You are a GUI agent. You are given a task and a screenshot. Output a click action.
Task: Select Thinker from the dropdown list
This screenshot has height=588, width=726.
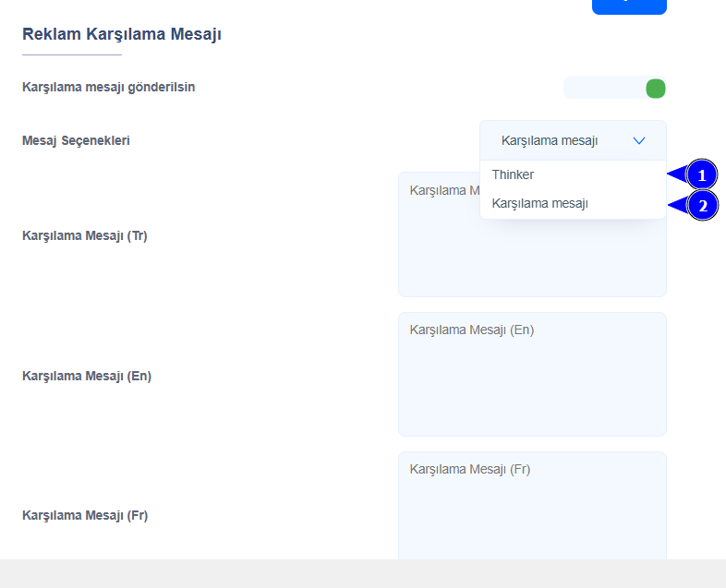[x=573, y=174]
